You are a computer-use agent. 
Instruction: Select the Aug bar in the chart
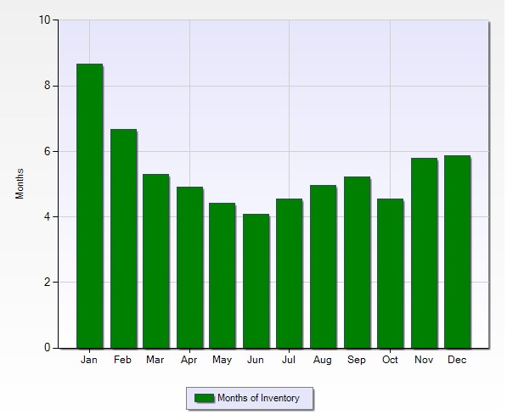tap(323, 266)
